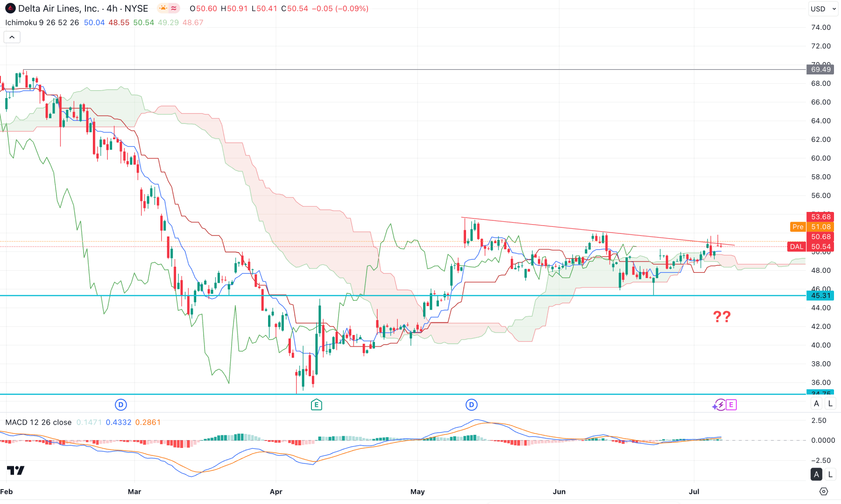This screenshot has width=841, height=504.
Task: Click the Pre 51.08 pre-market price label
Action: point(811,227)
